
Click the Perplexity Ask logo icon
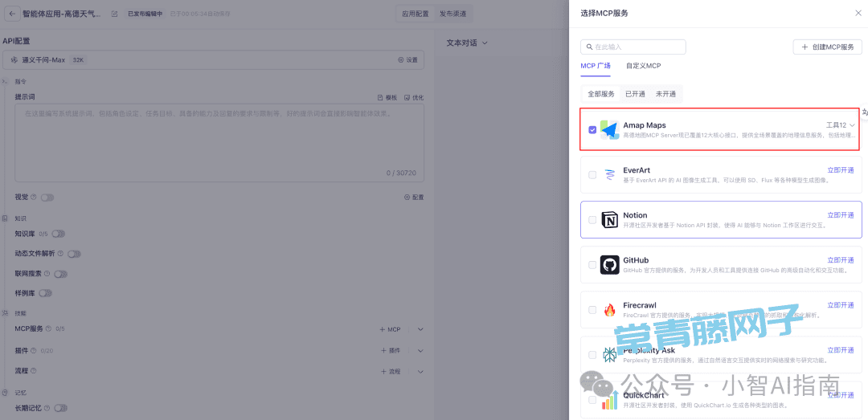(x=609, y=355)
